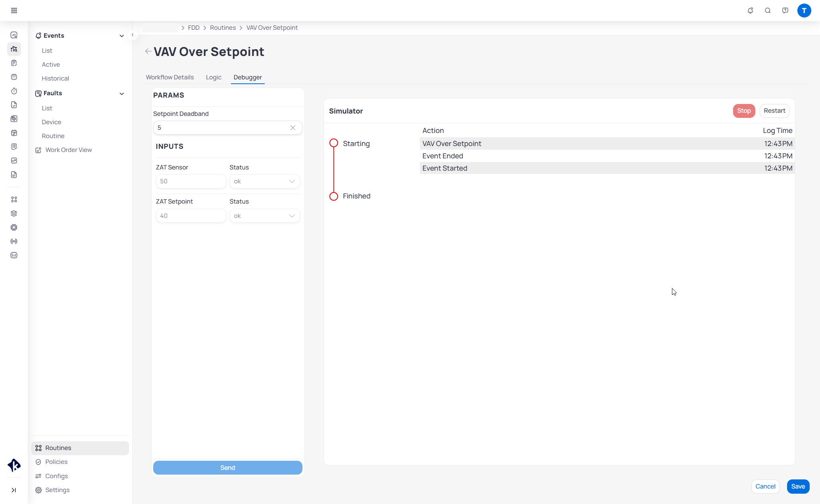The width and height of the screenshot is (820, 504).
Task: Open Events List in sidebar
Action: tap(47, 50)
